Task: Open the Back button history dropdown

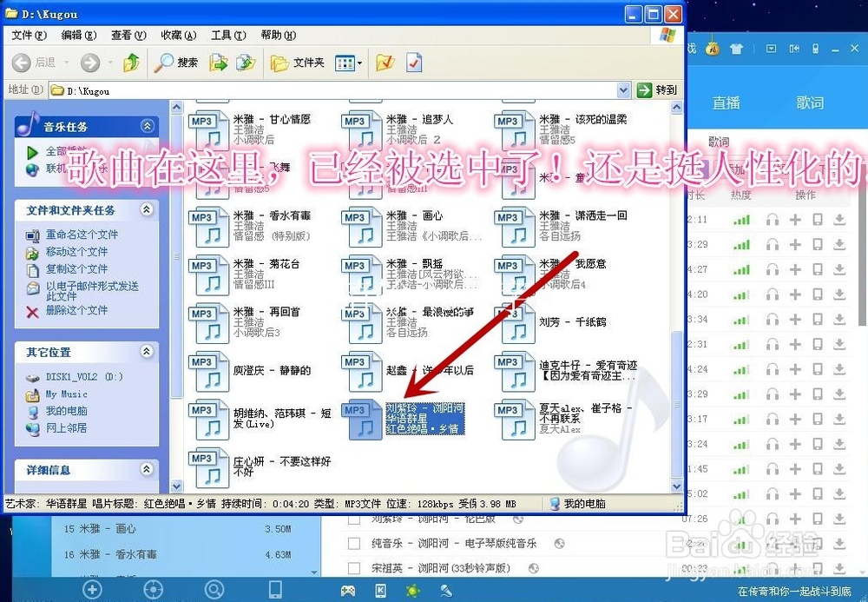Action: tap(67, 63)
